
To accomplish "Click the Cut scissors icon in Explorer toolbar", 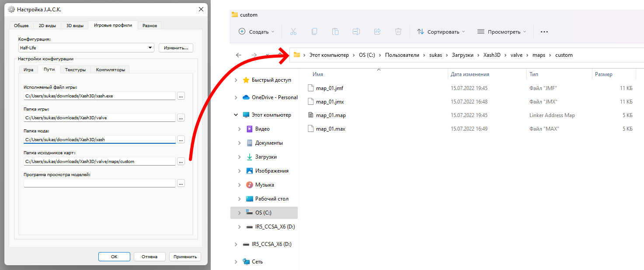I will 293,31.
